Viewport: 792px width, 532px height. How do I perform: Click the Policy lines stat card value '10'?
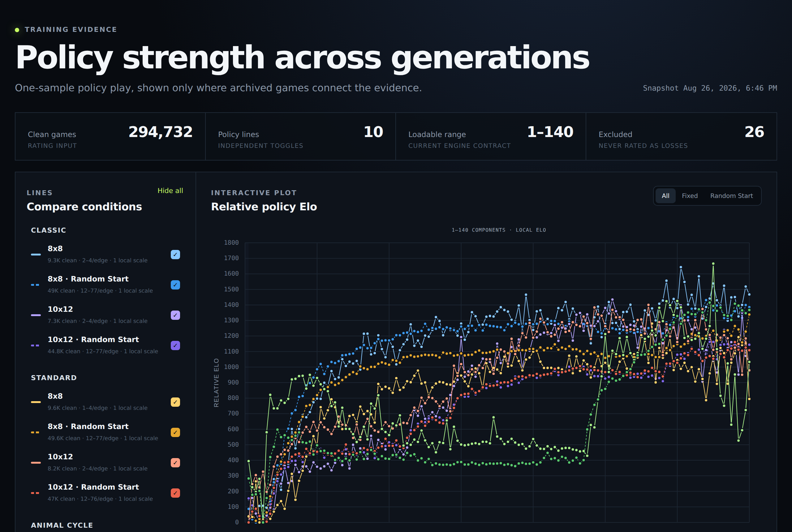point(373,132)
